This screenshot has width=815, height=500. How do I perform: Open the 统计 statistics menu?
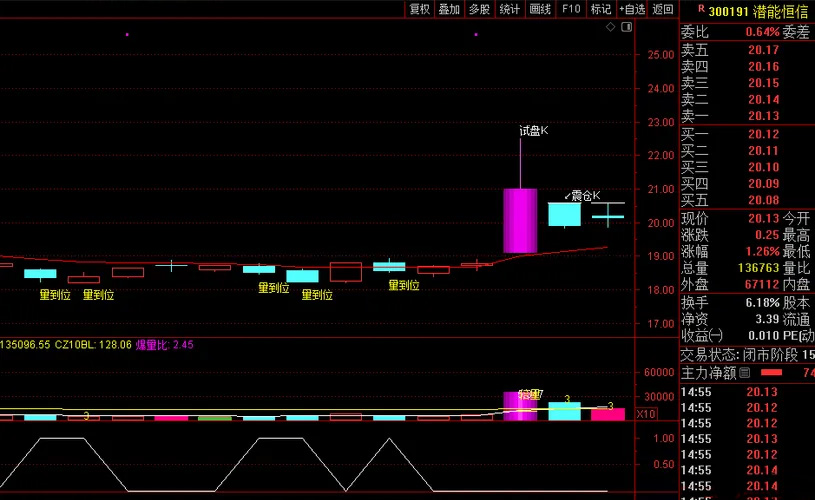point(510,9)
